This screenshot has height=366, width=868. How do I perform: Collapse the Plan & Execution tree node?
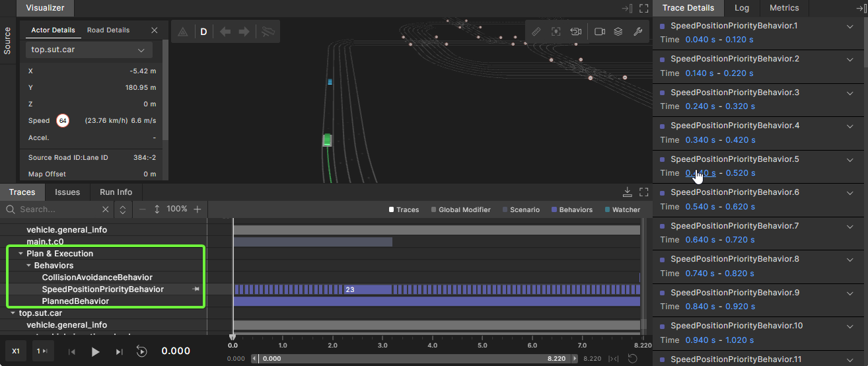click(x=20, y=254)
